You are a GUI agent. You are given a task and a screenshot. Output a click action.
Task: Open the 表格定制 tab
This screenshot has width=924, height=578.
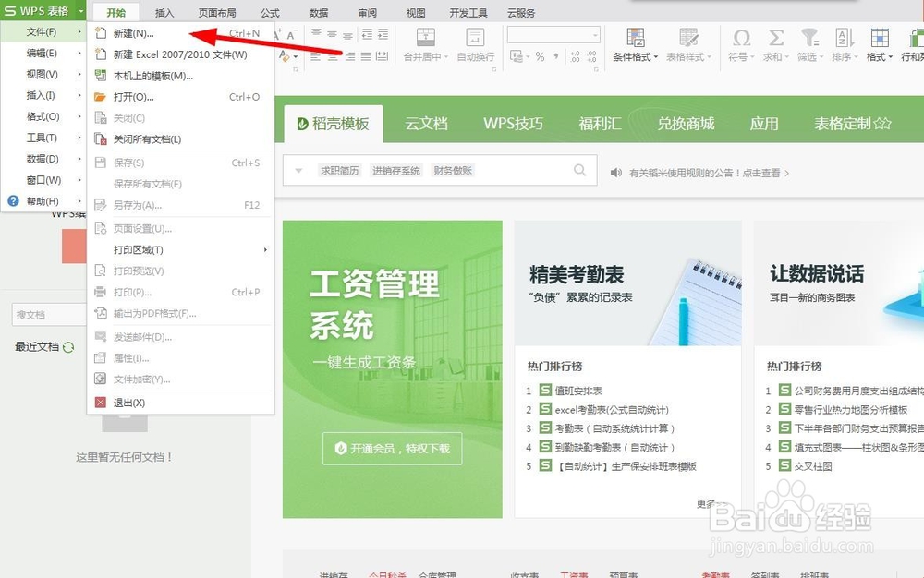pyautogui.click(x=852, y=124)
